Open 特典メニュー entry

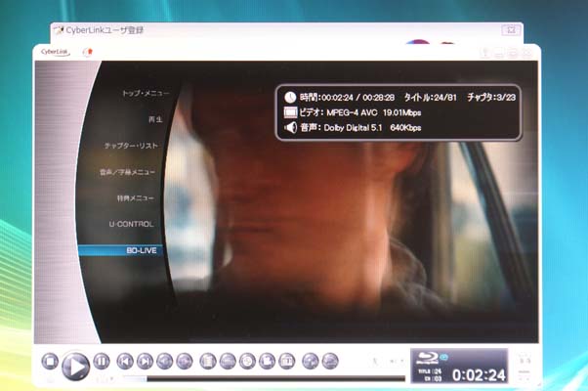(x=136, y=197)
